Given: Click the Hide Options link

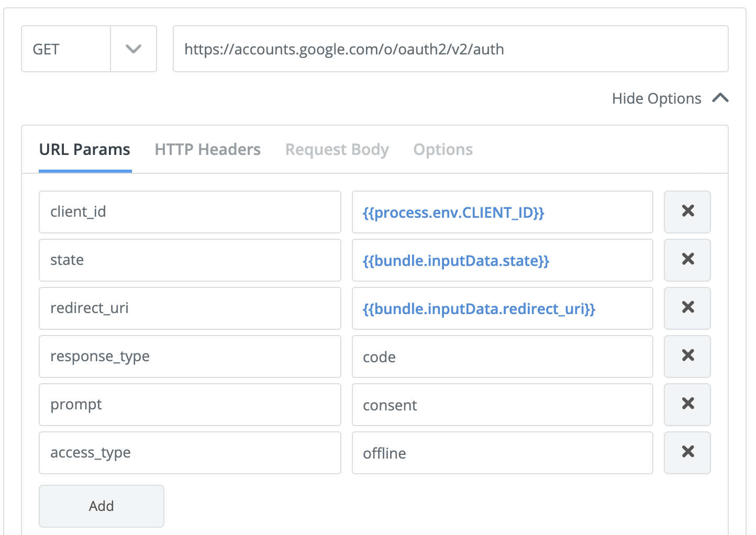Looking at the screenshot, I should click(x=657, y=98).
